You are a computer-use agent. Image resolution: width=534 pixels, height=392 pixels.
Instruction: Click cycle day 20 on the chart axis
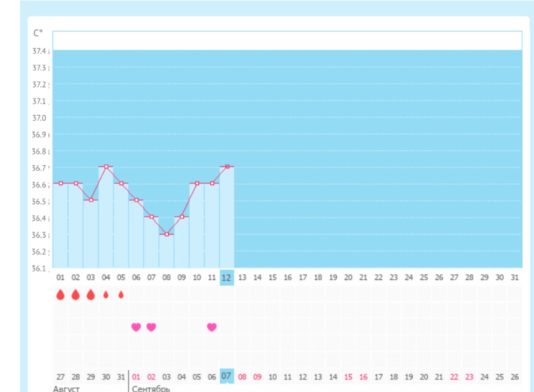coord(348,278)
